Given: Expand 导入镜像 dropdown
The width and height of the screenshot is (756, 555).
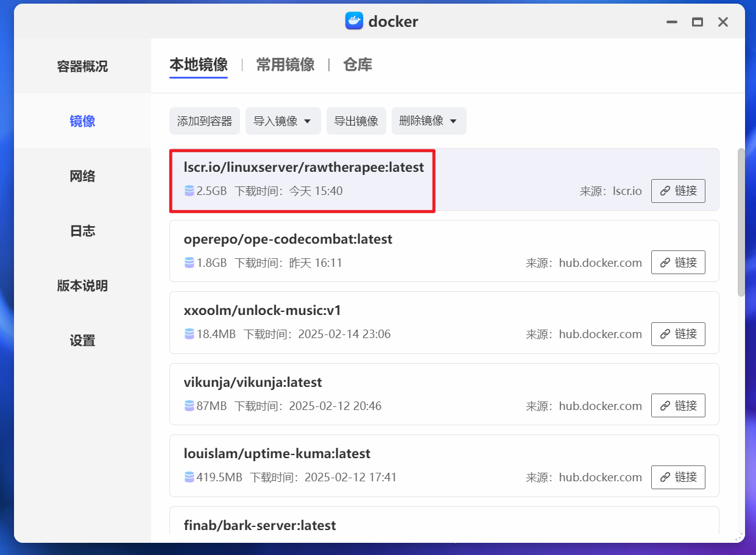Looking at the screenshot, I should click(283, 121).
